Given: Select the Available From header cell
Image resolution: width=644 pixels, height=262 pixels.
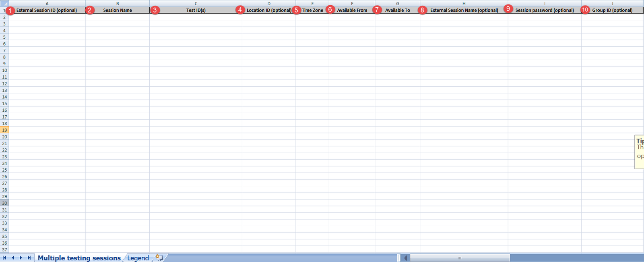Looking at the screenshot, I should (352, 10).
